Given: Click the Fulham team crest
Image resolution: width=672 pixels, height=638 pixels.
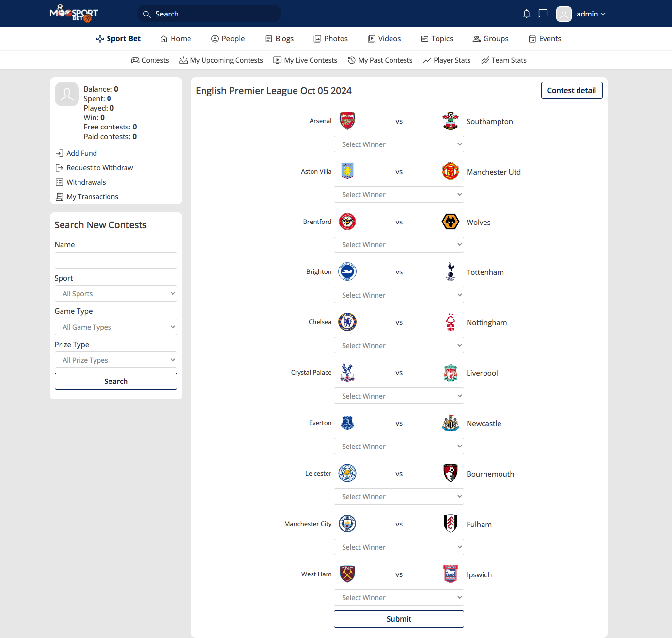Looking at the screenshot, I should pos(451,524).
